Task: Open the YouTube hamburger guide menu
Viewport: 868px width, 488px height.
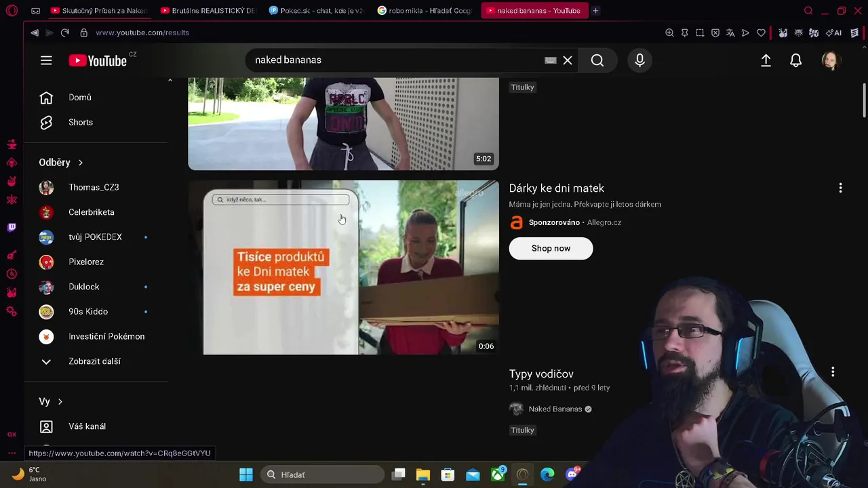Action: [46, 60]
